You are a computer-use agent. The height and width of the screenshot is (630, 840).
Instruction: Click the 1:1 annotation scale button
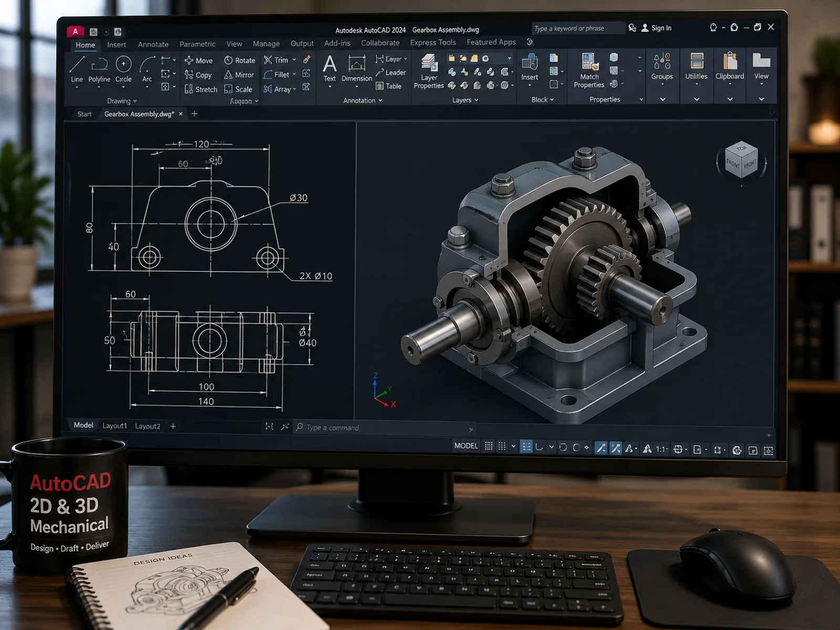point(661,449)
